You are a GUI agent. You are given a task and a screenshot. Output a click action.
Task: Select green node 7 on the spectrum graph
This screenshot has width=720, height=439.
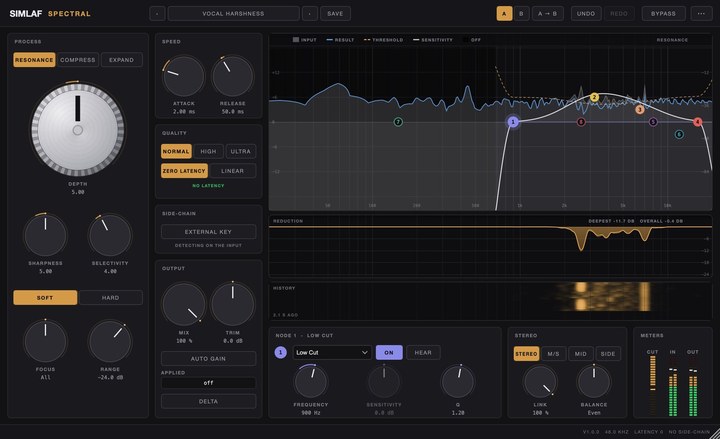(x=398, y=122)
